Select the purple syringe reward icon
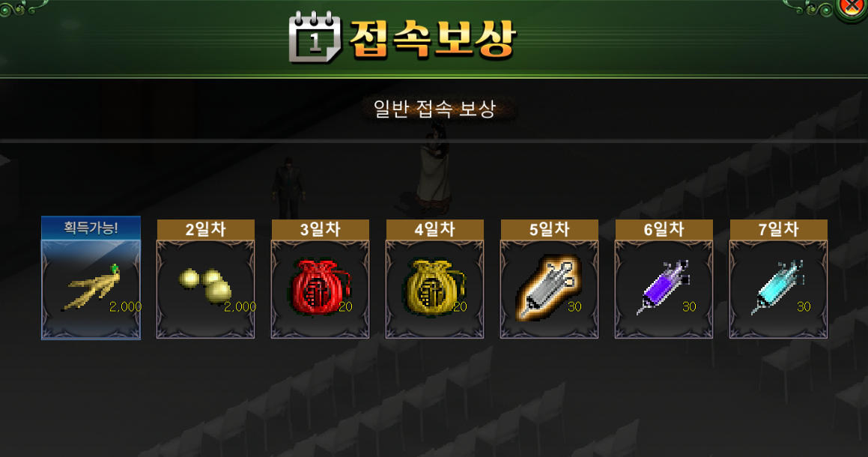The width and height of the screenshot is (868, 457). pyautogui.click(x=664, y=287)
